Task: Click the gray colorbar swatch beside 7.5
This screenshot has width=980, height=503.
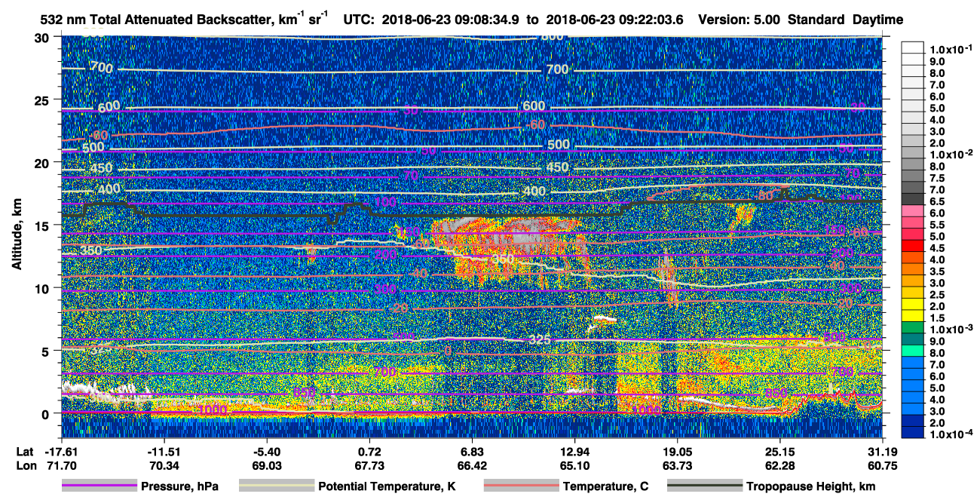Action: pyautogui.click(x=914, y=176)
